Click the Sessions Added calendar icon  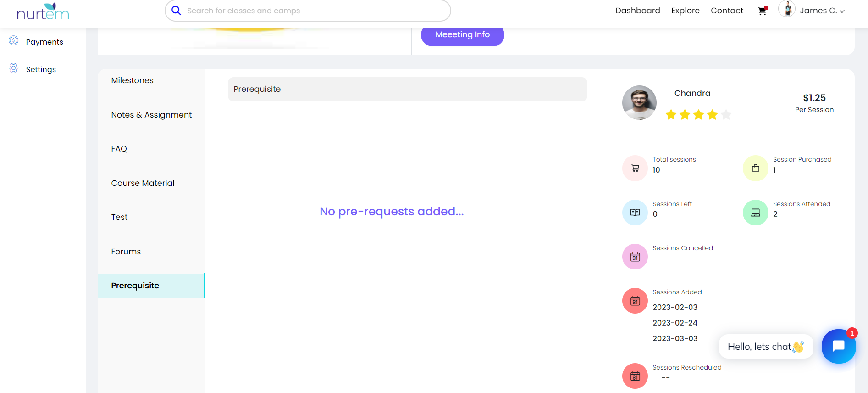point(635,301)
